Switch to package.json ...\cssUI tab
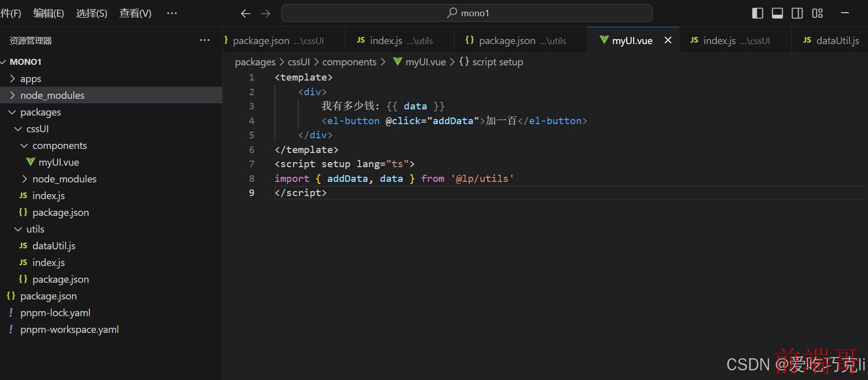868x380 pixels. coord(284,41)
